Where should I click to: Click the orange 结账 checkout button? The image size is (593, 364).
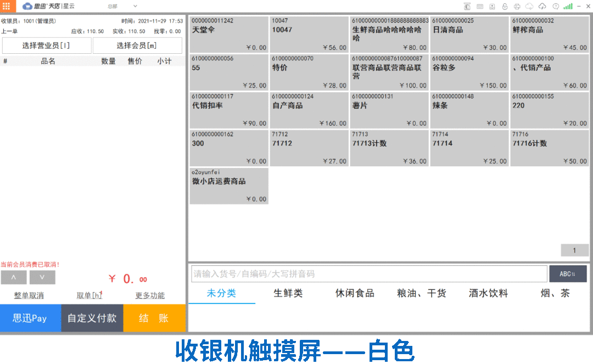coord(154,318)
